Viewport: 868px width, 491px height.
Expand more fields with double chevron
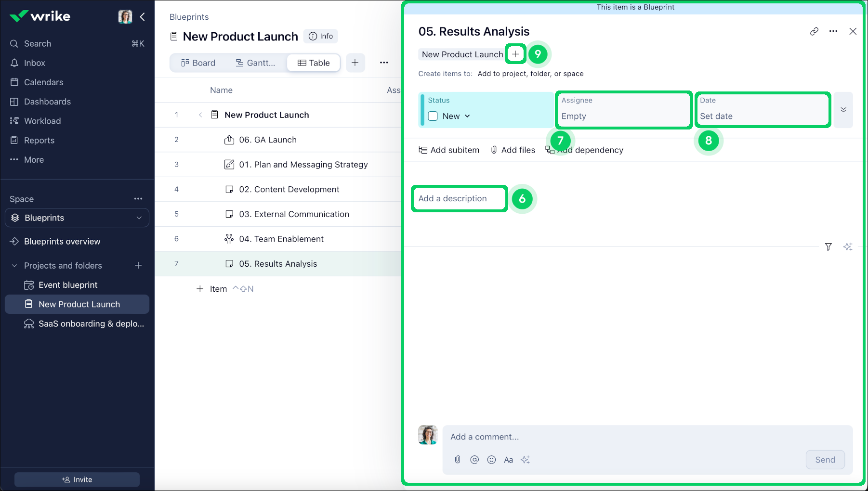click(843, 110)
